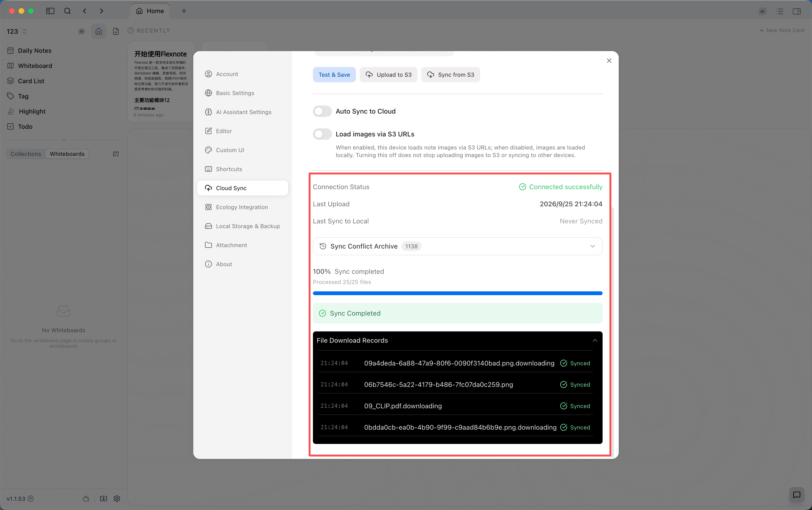812x510 pixels.
Task: Toggle Load images via S3 URLs
Action: (322, 134)
